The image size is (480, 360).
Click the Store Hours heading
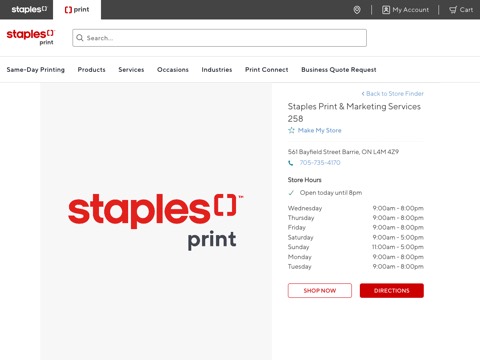(x=305, y=180)
